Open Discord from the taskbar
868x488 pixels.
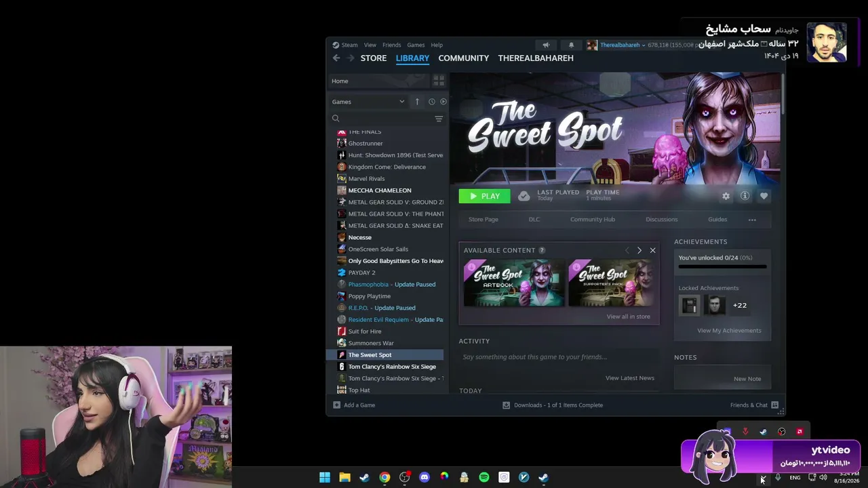click(425, 477)
